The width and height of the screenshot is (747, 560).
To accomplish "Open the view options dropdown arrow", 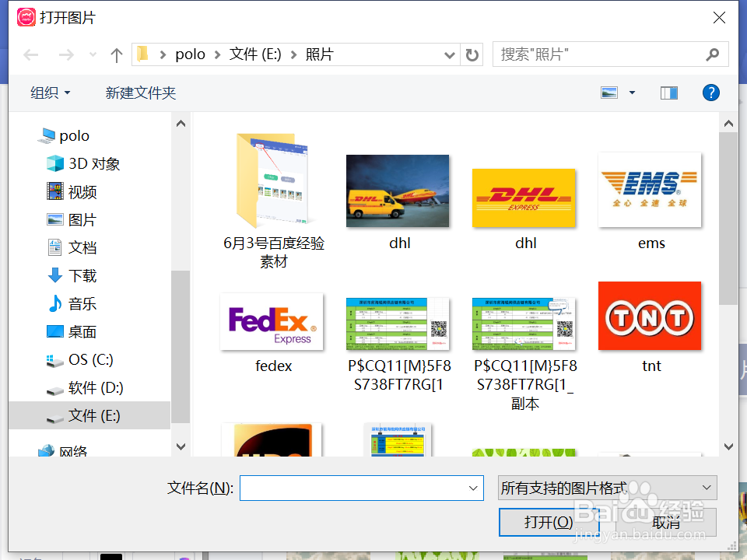I will pyautogui.click(x=632, y=93).
